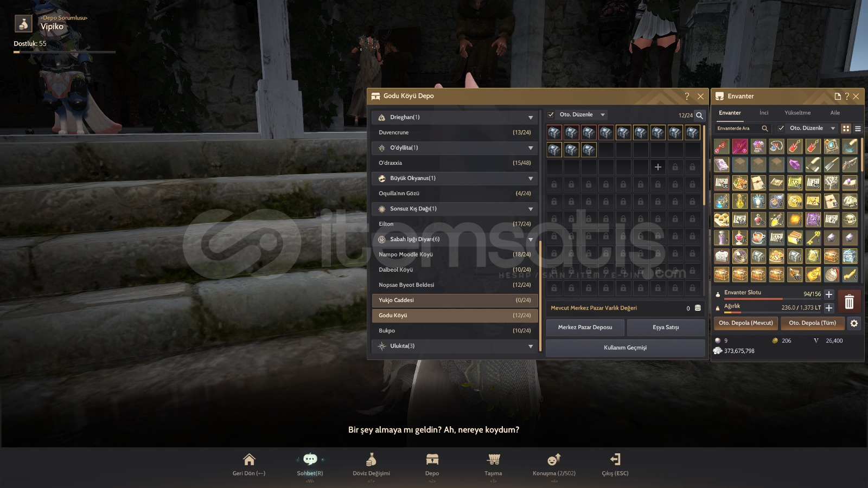Select Nampo Moodle Köyü storage
The width and height of the screenshot is (868, 488).
(x=455, y=254)
